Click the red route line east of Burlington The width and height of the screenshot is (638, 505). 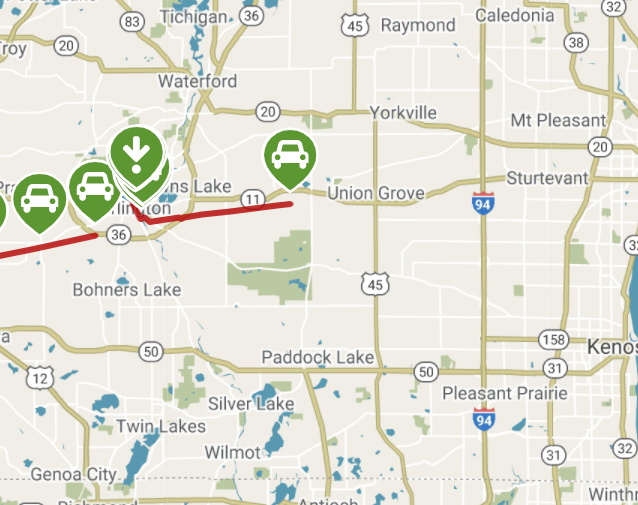click(220, 212)
